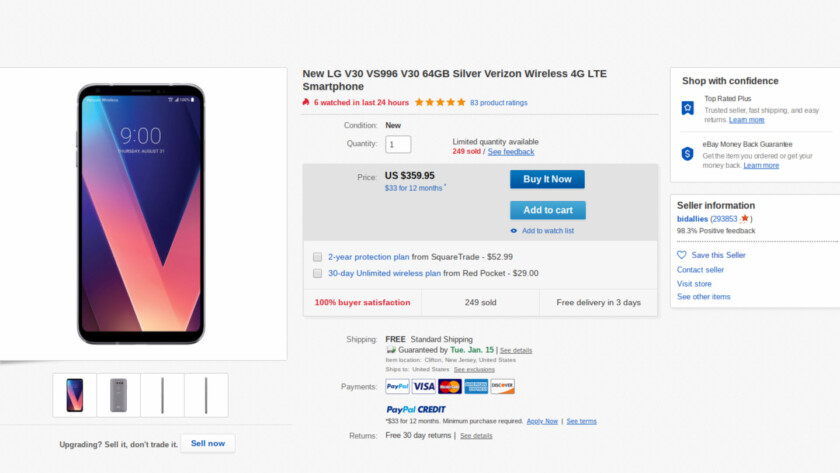Image resolution: width=840 pixels, height=473 pixels.
Task: Click the eBay Money Back Guarantee shield icon
Action: 688,154
